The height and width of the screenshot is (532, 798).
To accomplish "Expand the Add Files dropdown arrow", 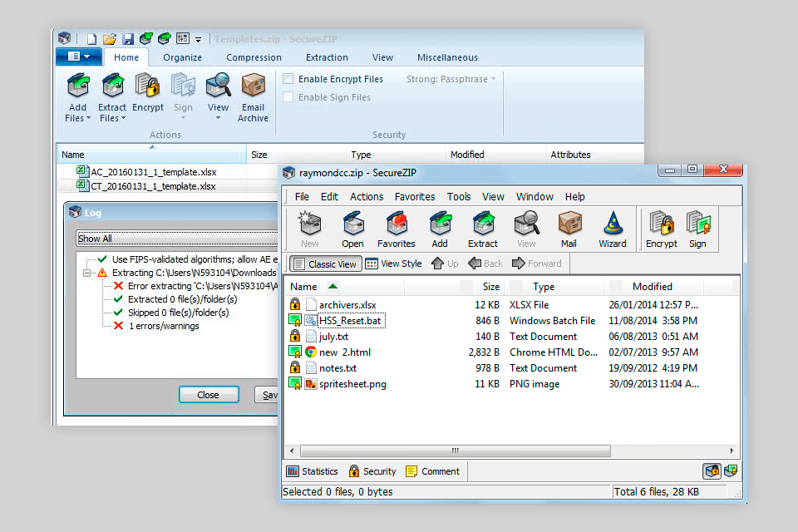I will [91, 119].
